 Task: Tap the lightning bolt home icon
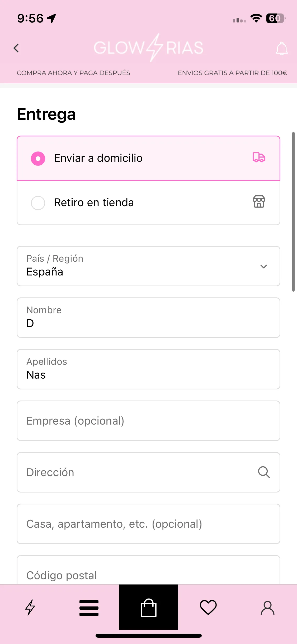pyautogui.click(x=30, y=607)
